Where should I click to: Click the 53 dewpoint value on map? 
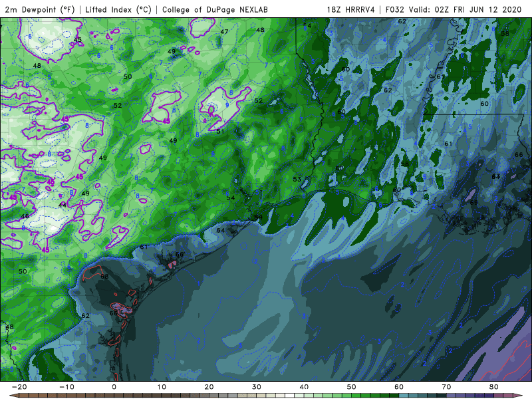(x=297, y=179)
